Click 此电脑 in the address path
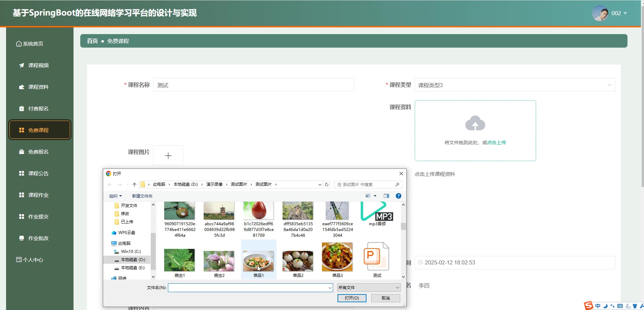Image resolution: width=644 pixels, height=310 pixels. point(159,184)
